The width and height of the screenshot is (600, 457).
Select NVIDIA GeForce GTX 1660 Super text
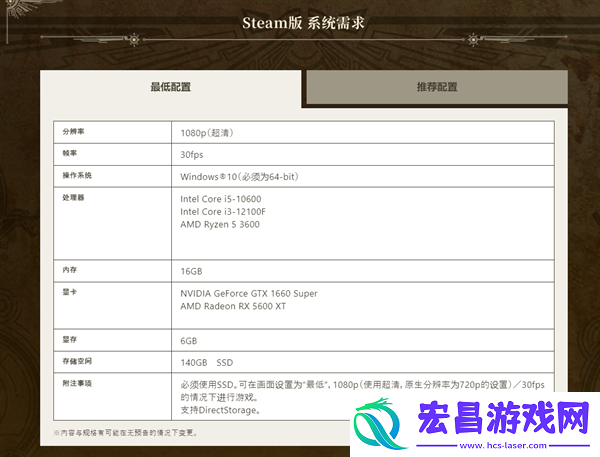point(249,294)
